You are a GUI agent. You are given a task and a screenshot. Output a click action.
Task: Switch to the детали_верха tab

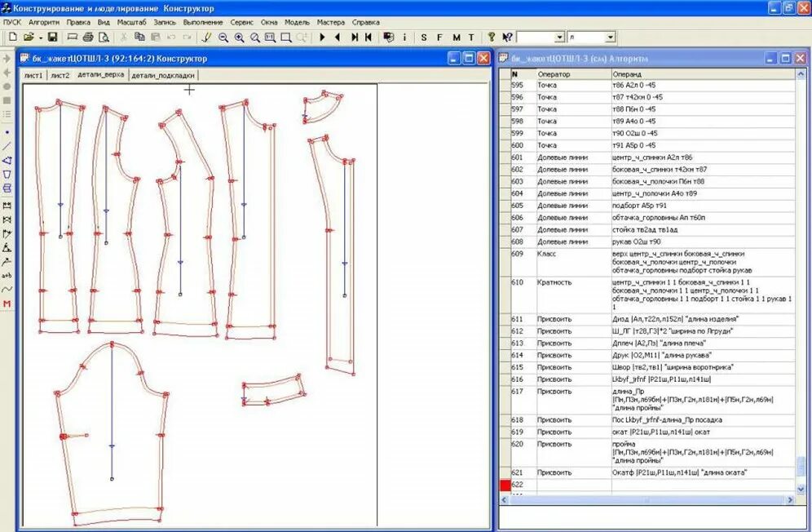click(100, 75)
